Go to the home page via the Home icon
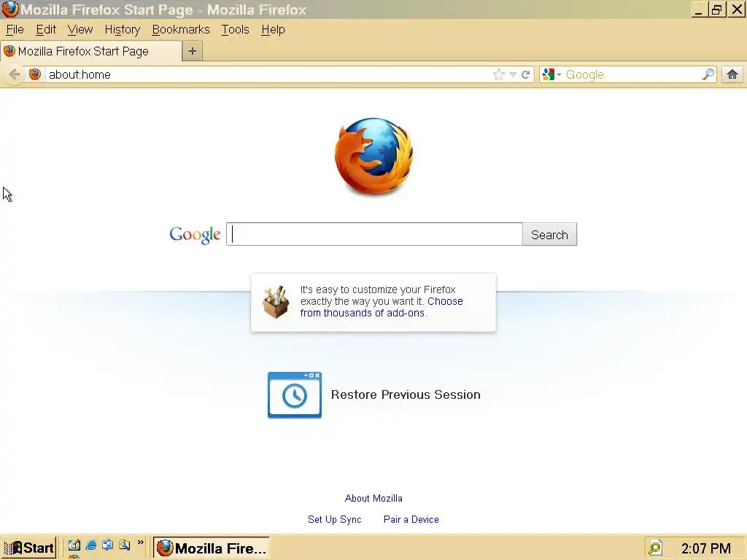Viewport: 747px width, 560px height. click(x=732, y=74)
